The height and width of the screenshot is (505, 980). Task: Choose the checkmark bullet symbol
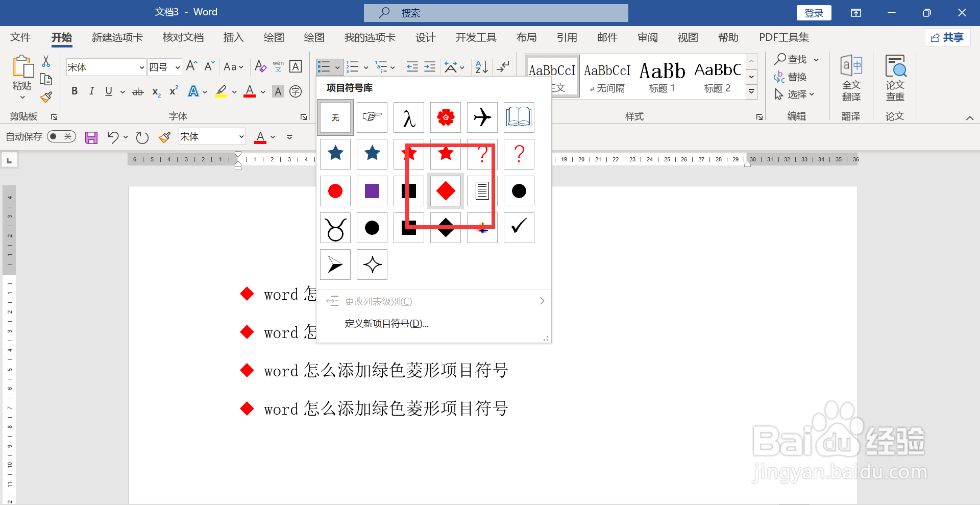pos(519,228)
